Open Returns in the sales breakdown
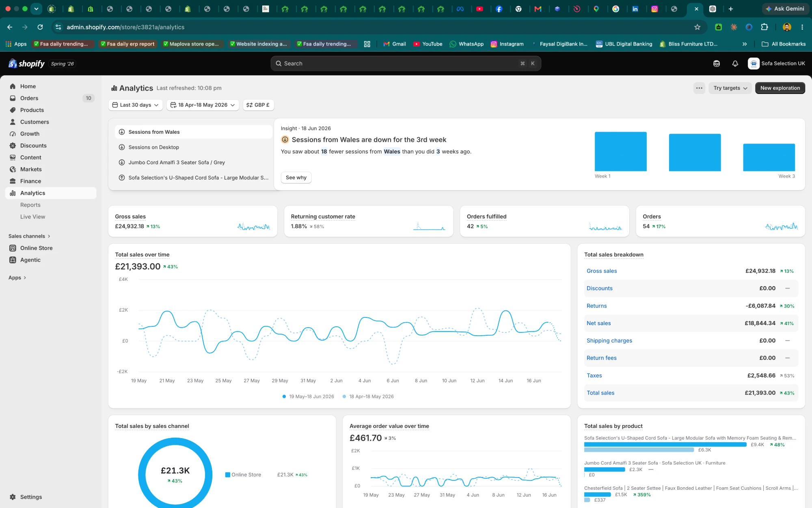The width and height of the screenshot is (812, 508). (x=596, y=306)
